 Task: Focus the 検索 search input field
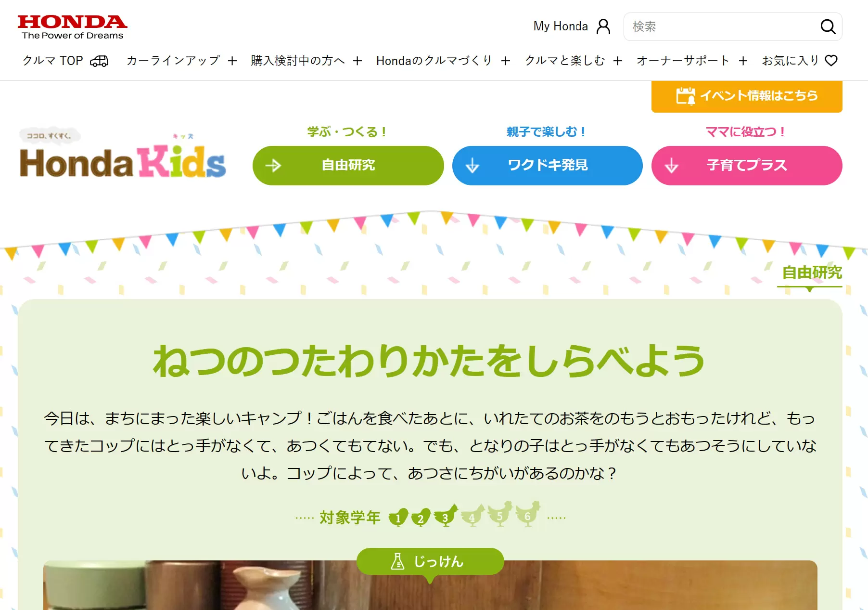coord(722,26)
